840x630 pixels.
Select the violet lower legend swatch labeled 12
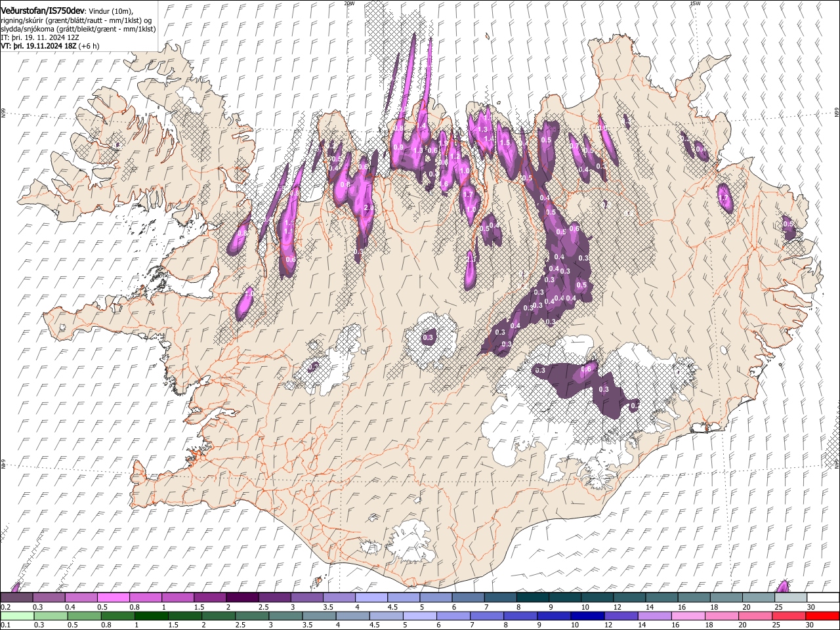pos(622,616)
